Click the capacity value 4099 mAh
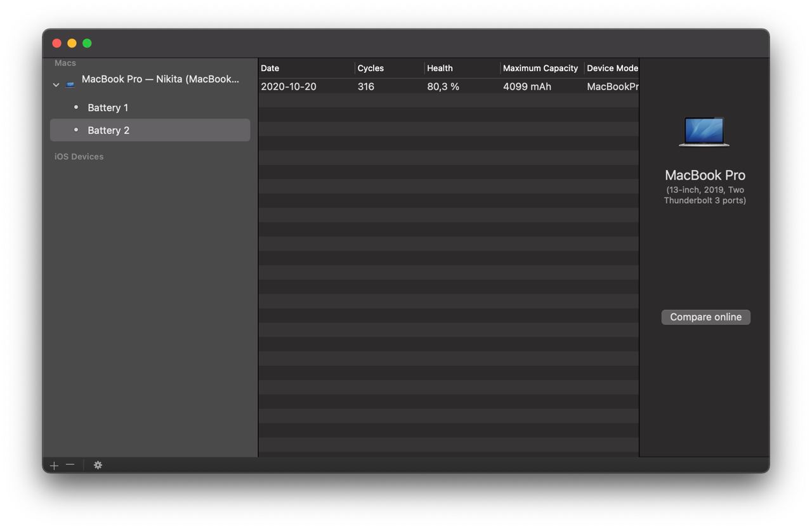 pos(527,87)
